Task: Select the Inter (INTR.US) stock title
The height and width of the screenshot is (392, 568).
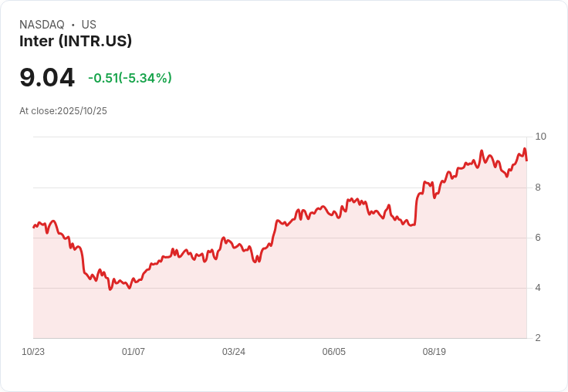Action: pyautogui.click(x=76, y=41)
